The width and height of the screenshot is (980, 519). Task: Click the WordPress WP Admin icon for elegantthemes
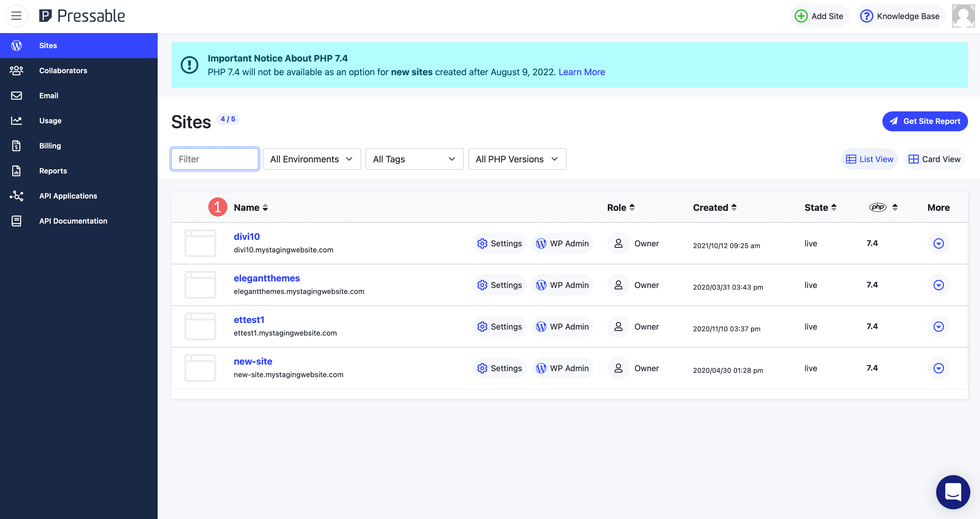[540, 285]
